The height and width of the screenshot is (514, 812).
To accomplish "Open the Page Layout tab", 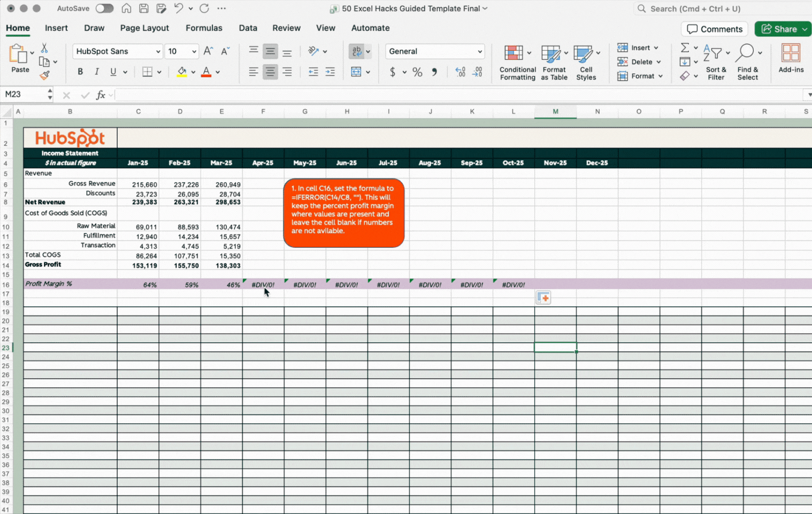I will pyautogui.click(x=144, y=28).
